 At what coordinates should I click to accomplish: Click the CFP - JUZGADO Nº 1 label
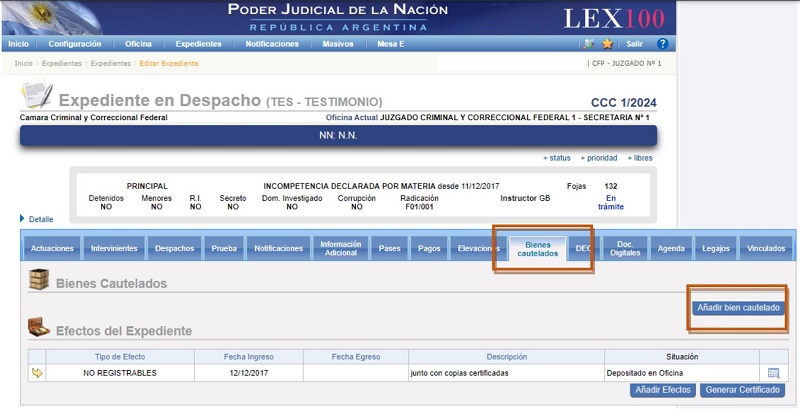coord(627,63)
